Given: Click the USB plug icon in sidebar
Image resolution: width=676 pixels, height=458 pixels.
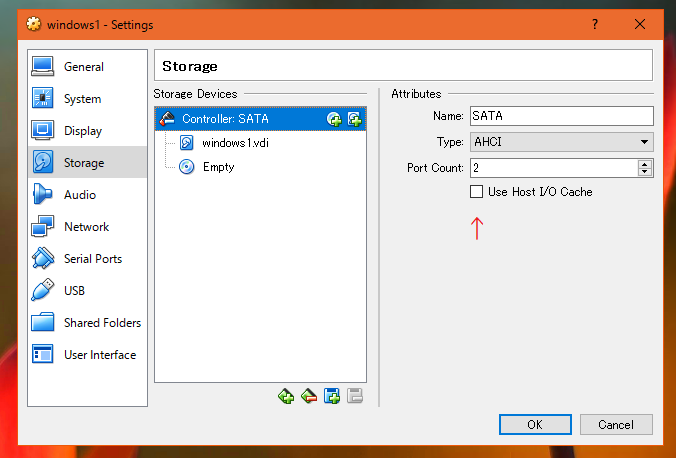Looking at the screenshot, I should pyautogui.click(x=43, y=290).
